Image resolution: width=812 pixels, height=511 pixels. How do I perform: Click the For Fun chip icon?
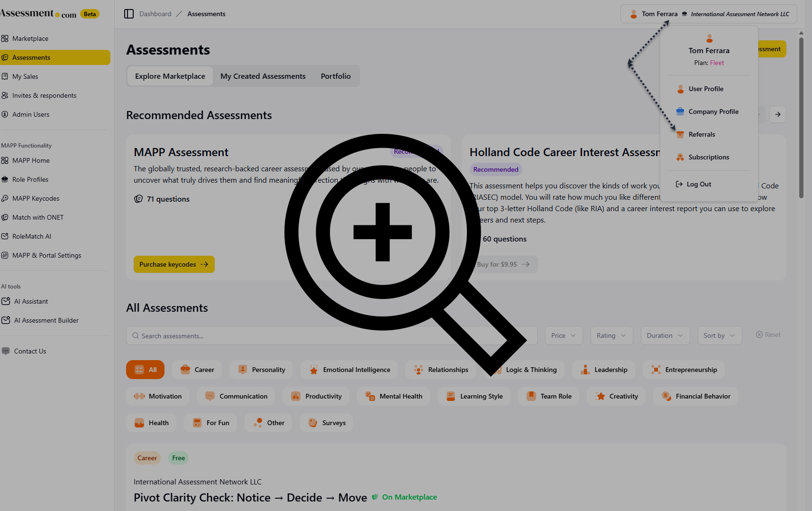[x=197, y=423]
